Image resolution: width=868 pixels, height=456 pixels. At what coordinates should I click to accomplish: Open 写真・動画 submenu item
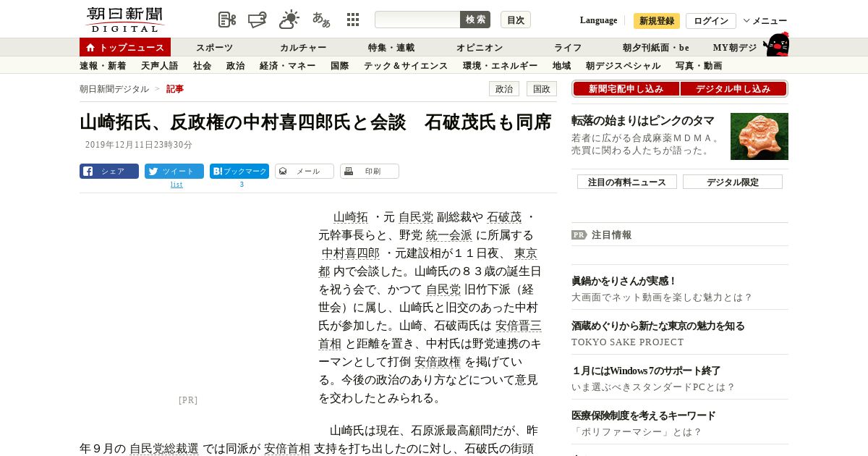[x=699, y=66]
